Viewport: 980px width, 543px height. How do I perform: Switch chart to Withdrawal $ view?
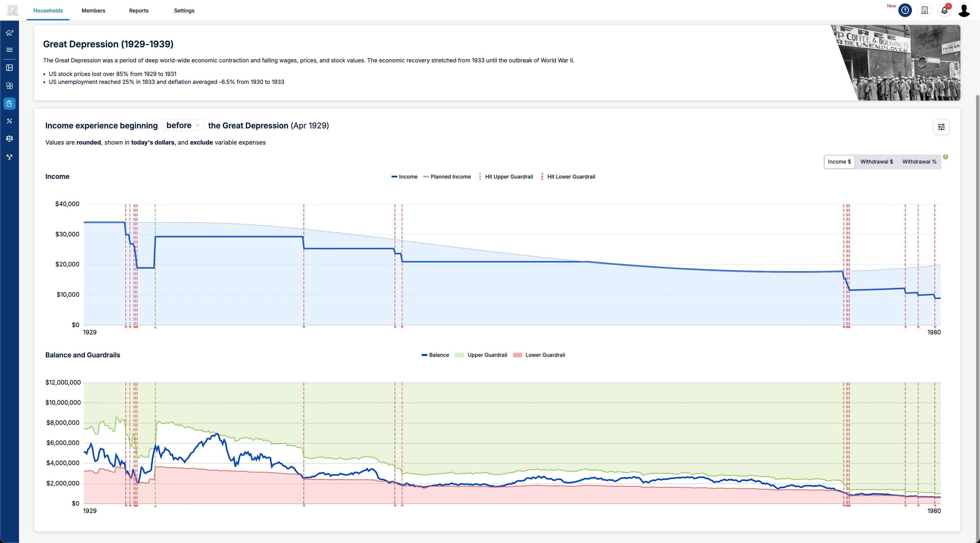click(x=876, y=162)
